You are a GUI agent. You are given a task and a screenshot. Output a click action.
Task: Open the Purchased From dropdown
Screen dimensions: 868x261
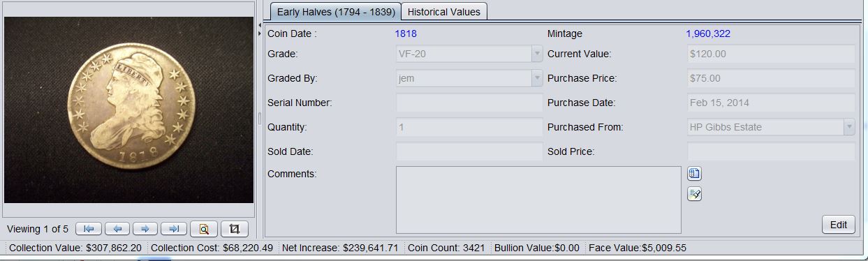click(x=849, y=127)
